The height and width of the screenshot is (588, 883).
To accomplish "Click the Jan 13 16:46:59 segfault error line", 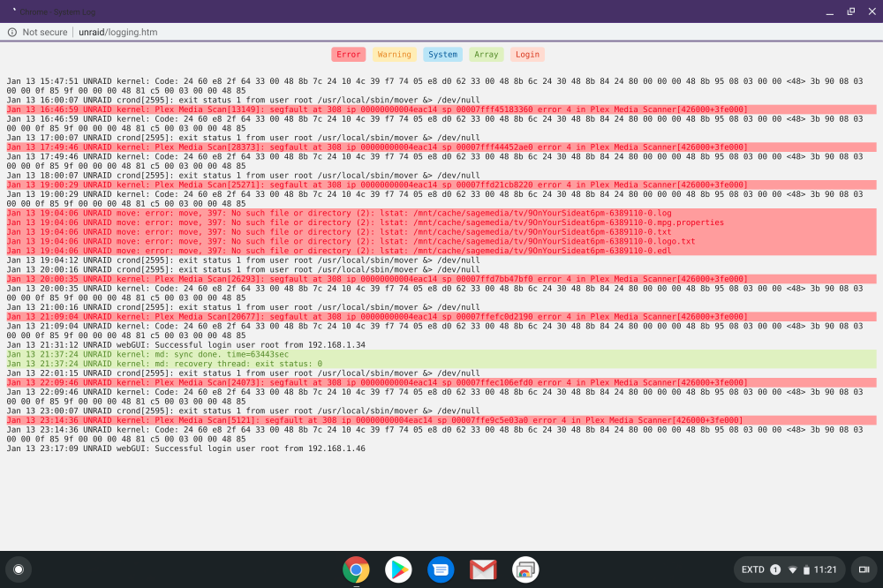I will click(441, 109).
